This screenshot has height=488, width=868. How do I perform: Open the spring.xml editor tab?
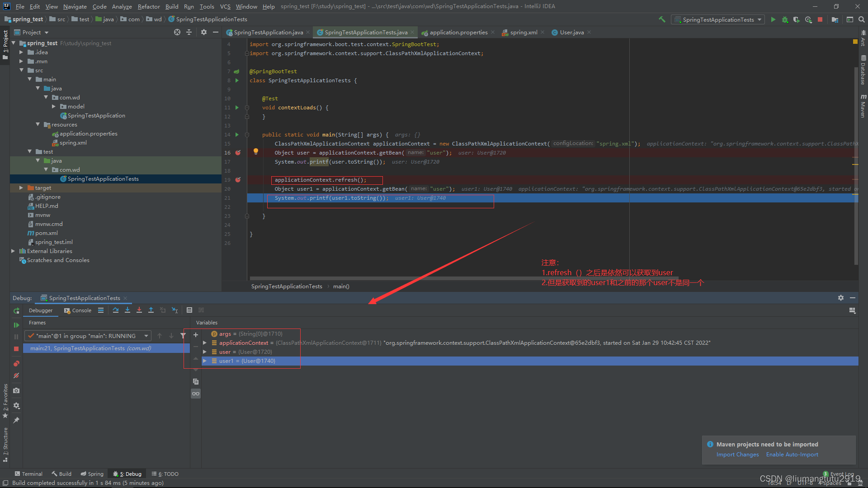[523, 32]
